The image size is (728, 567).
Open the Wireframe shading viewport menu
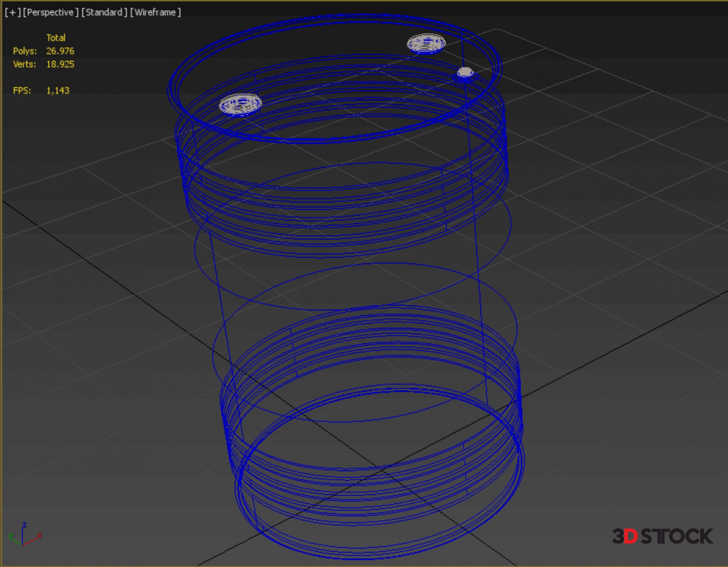(155, 13)
